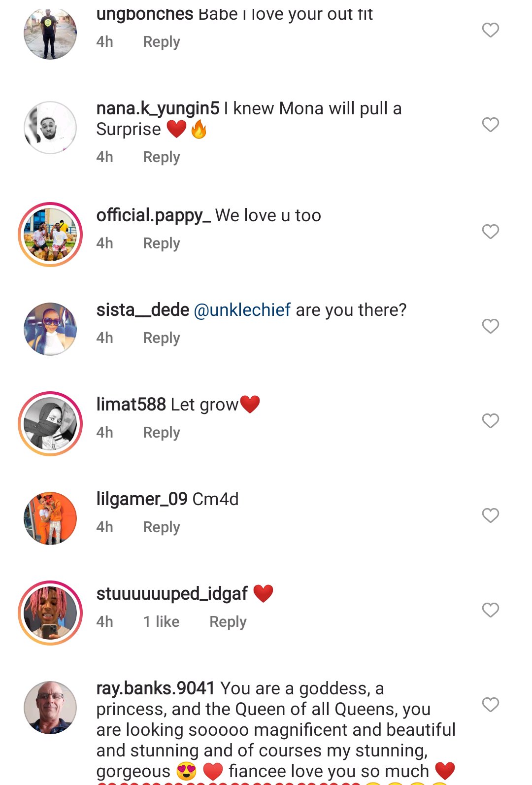The height and width of the screenshot is (785, 532).
Task: Reply to limat588's comment
Action: click(x=161, y=433)
